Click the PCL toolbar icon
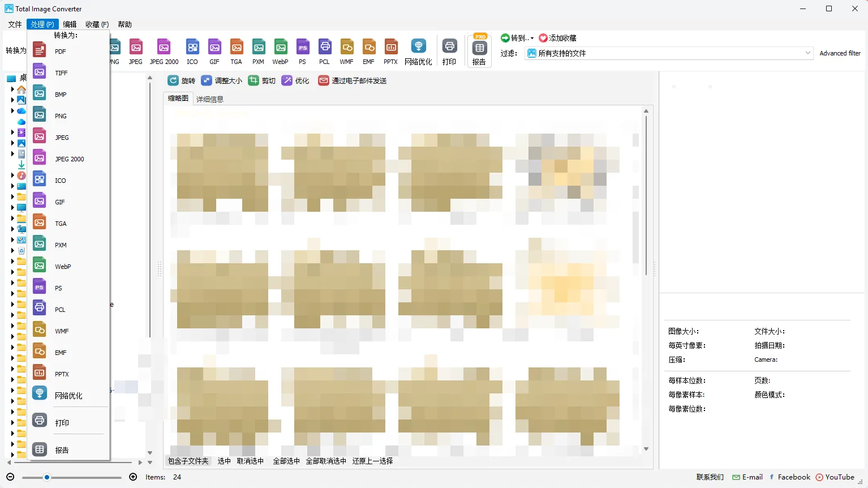 pos(324,52)
